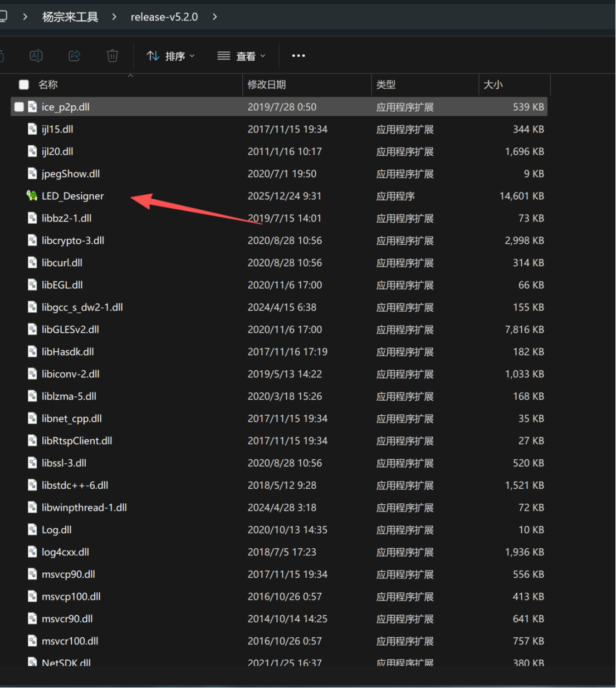This screenshot has width=616, height=688.
Task: Go to the 杨宗来工具 breadcrumb folder
Action: pyautogui.click(x=70, y=17)
